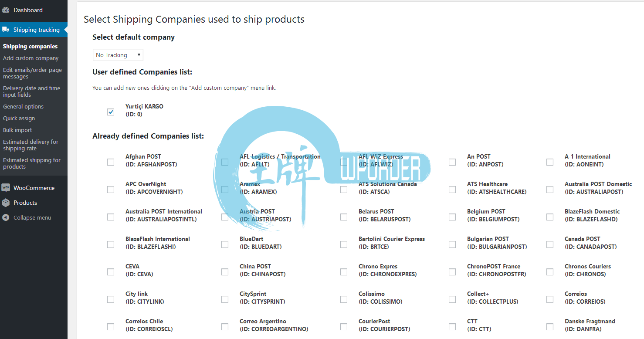Click the Dashboard gauge icon
The height and width of the screenshot is (339, 644).
(x=6, y=10)
